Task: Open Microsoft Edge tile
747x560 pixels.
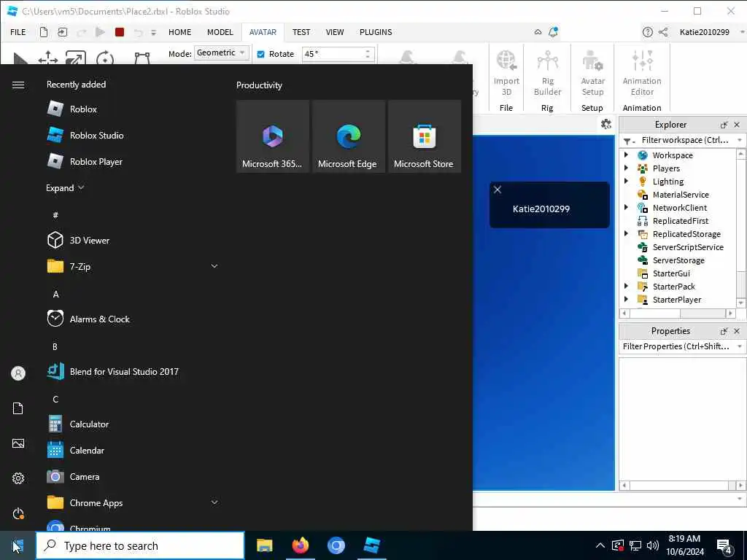Action: pyautogui.click(x=348, y=136)
